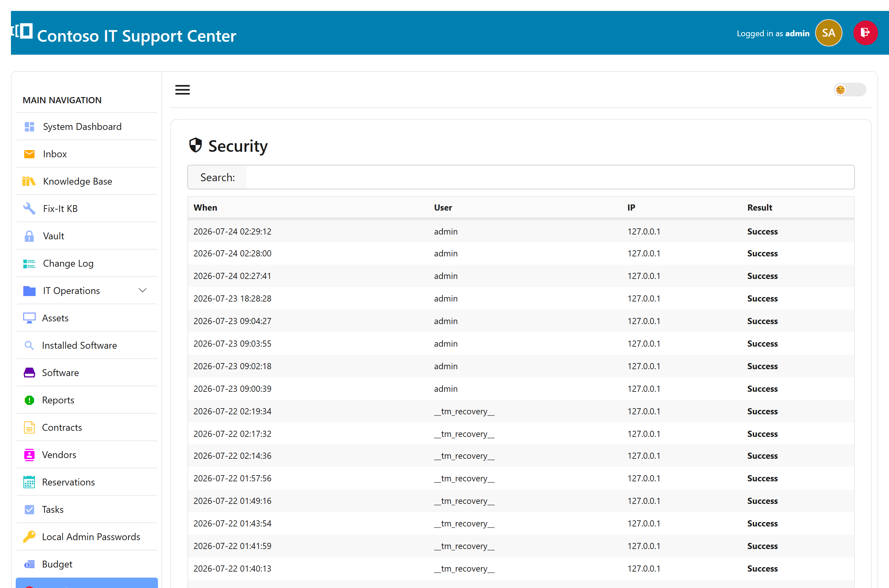Image resolution: width=889 pixels, height=588 pixels.
Task: Click the Installed Software magnifier icon
Action: pos(29,345)
